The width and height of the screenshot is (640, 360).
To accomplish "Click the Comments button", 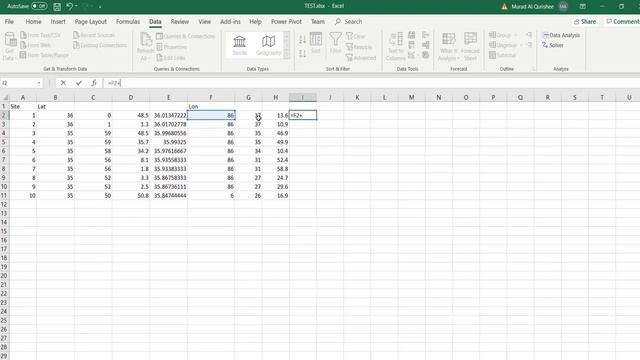I will (x=622, y=22).
